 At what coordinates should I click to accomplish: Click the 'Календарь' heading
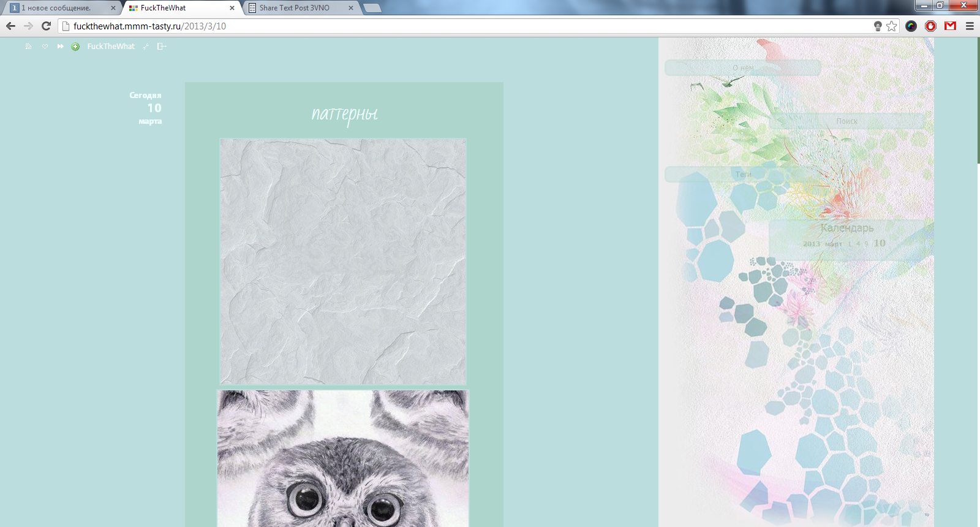pyautogui.click(x=847, y=228)
